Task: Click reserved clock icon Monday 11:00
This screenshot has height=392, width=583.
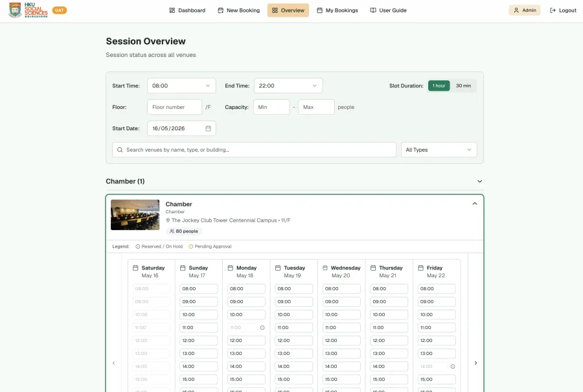Action: tap(262, 328)
